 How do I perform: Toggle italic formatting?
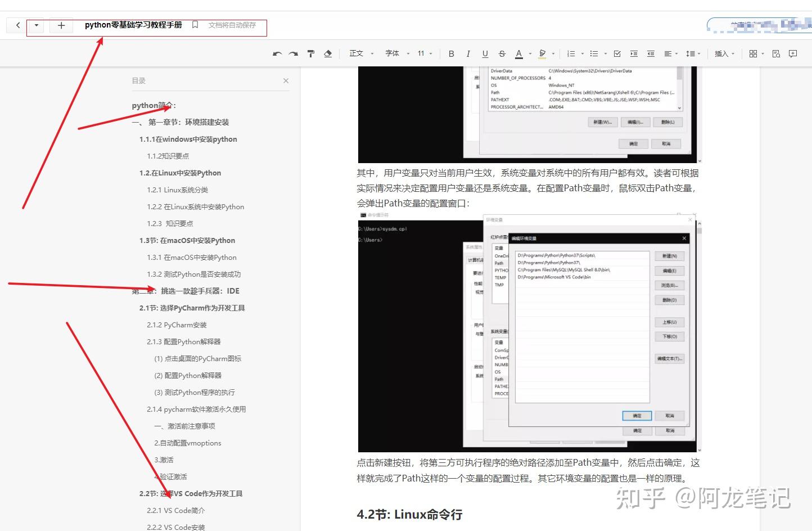tap(468, 54)
